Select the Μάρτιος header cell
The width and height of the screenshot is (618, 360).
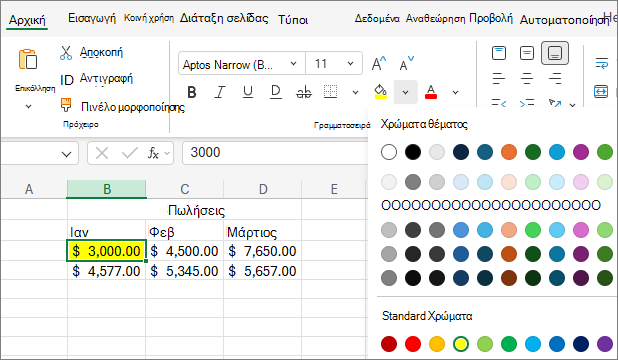click(262, 231)
